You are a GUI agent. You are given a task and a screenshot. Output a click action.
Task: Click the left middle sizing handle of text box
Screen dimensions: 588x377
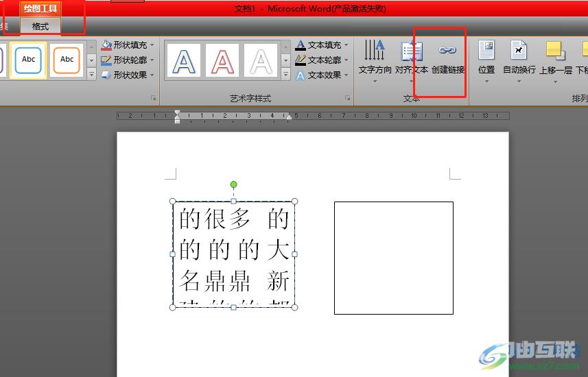tap(172, 254)
